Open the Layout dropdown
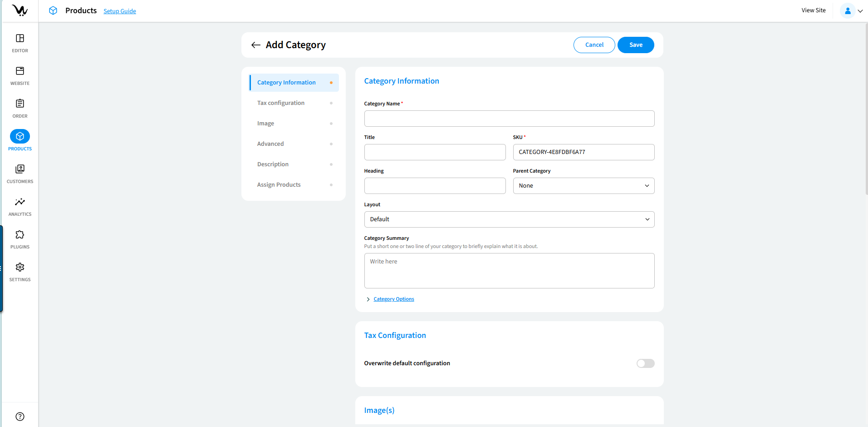The image size is (868, 427). pos(509,219)
